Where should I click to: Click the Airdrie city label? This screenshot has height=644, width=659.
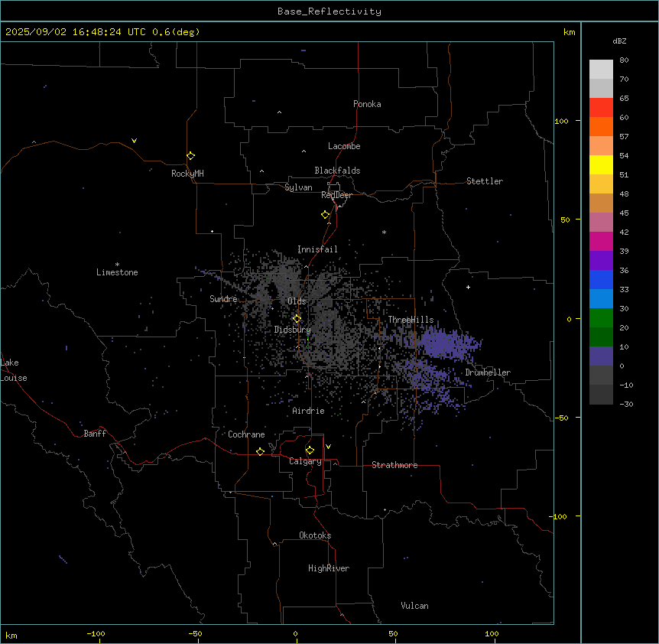[x=309, y=411]
